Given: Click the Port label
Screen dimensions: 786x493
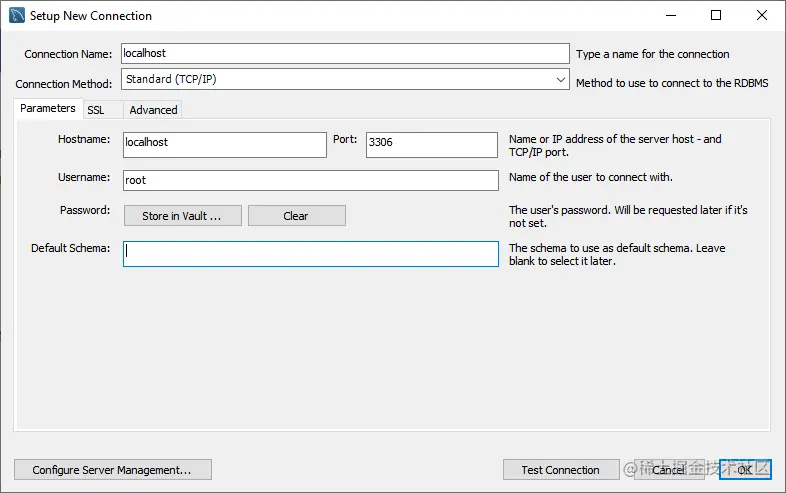Looking at the screenshot, I should pos(345,139).
